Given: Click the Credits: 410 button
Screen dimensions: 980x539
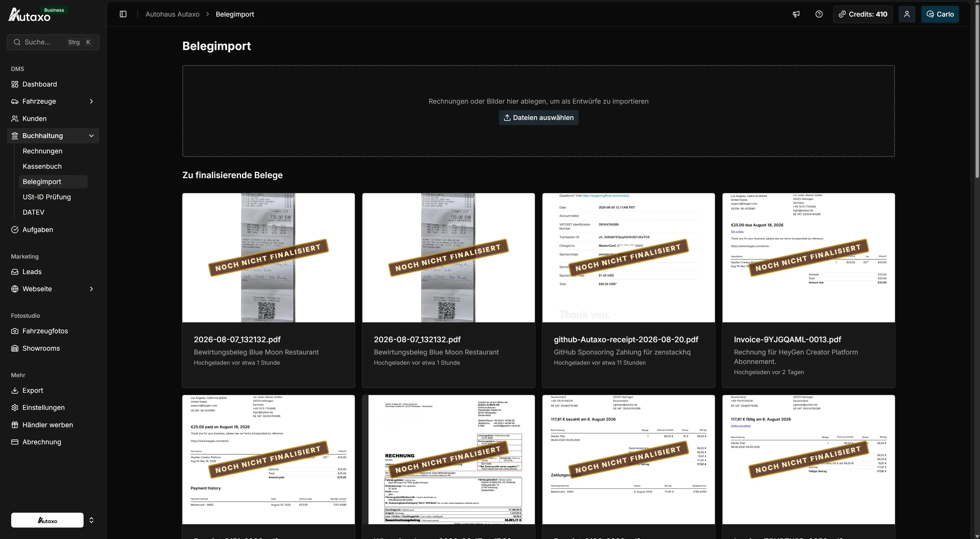Looking at the screenshot, I should pyautogui.click(x=863, y=14).
